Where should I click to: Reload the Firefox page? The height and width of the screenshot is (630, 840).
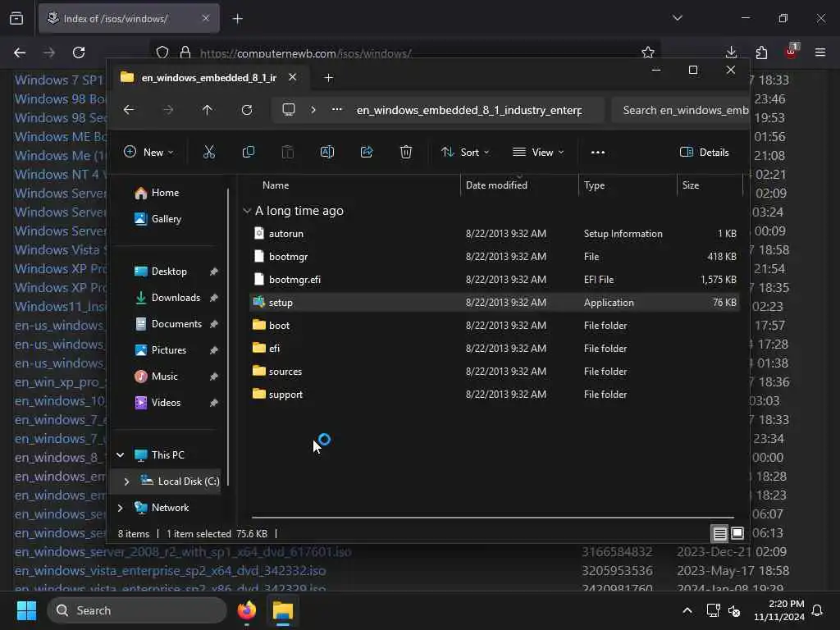pos(79,52)
